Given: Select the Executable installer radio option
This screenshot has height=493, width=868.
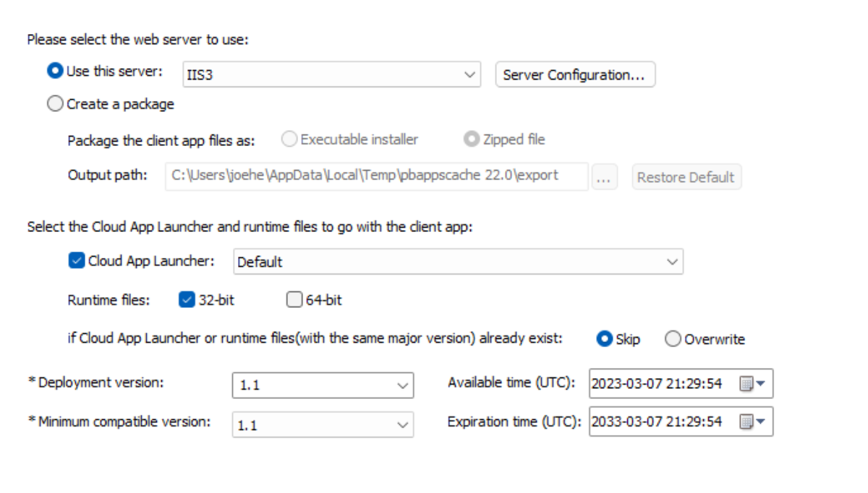Looking at the screenshot, I should (289, 140).
